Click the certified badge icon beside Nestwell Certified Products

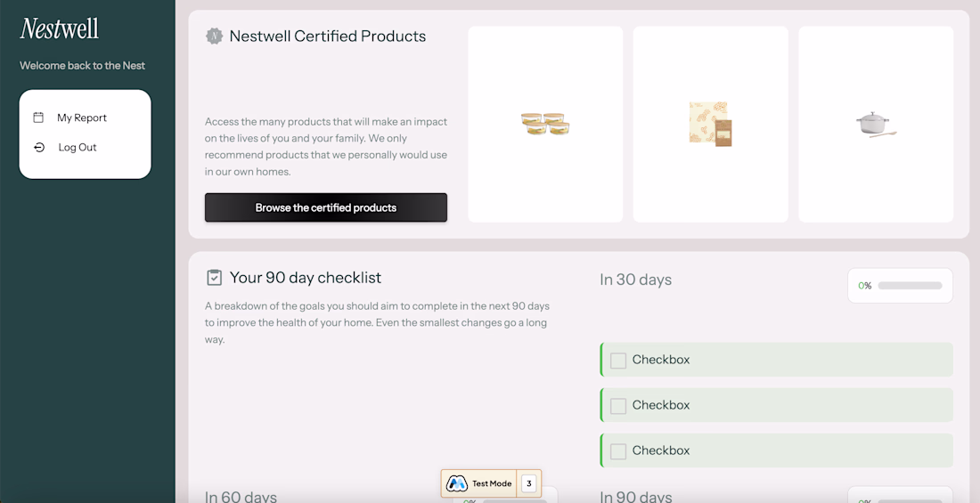(214, 37)
